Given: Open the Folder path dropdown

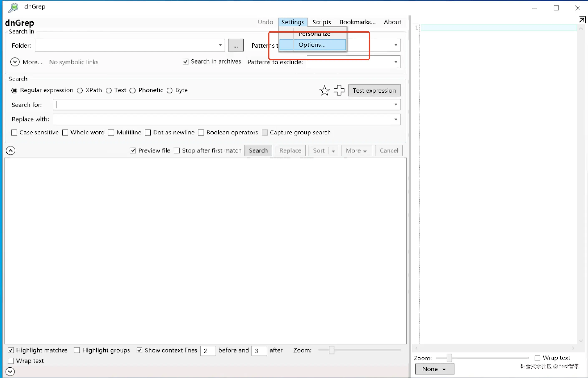Looking at the screenshot, I should click(x=220, y=45).
